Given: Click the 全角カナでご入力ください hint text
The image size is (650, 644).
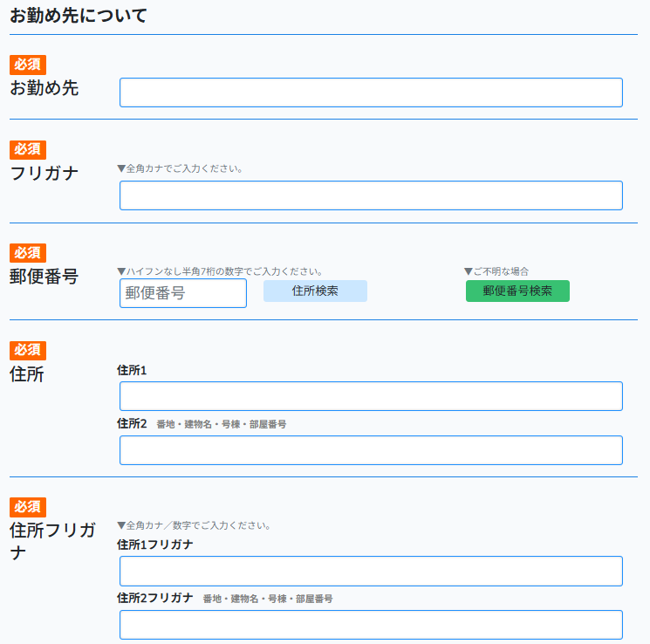Looking at the screenshot, I should pos(180,168).
